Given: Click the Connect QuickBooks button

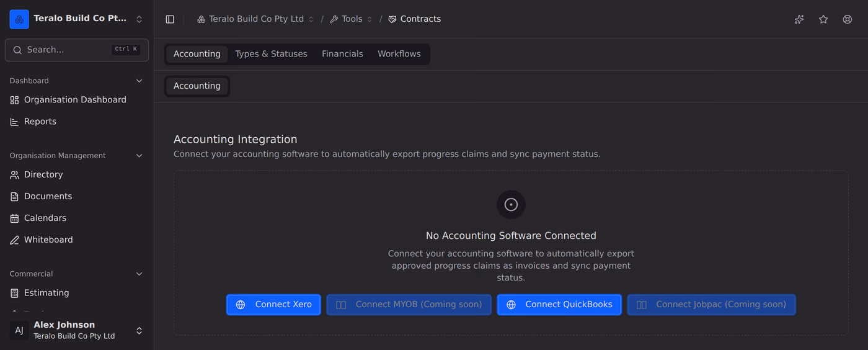Looking at the screenshot, I should coord(559,305).
